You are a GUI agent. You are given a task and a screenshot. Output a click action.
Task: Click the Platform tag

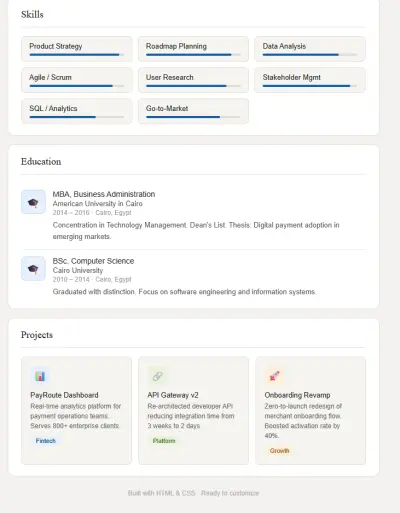click(x=164, y=441)
